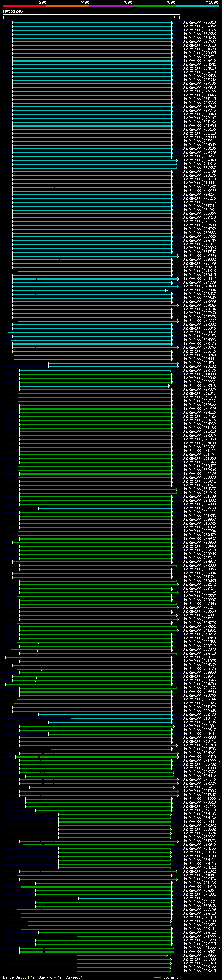Select hit label UniRef100_Q9XHG8
Viewport: 222px width, 980px height.
pos(199,76)
